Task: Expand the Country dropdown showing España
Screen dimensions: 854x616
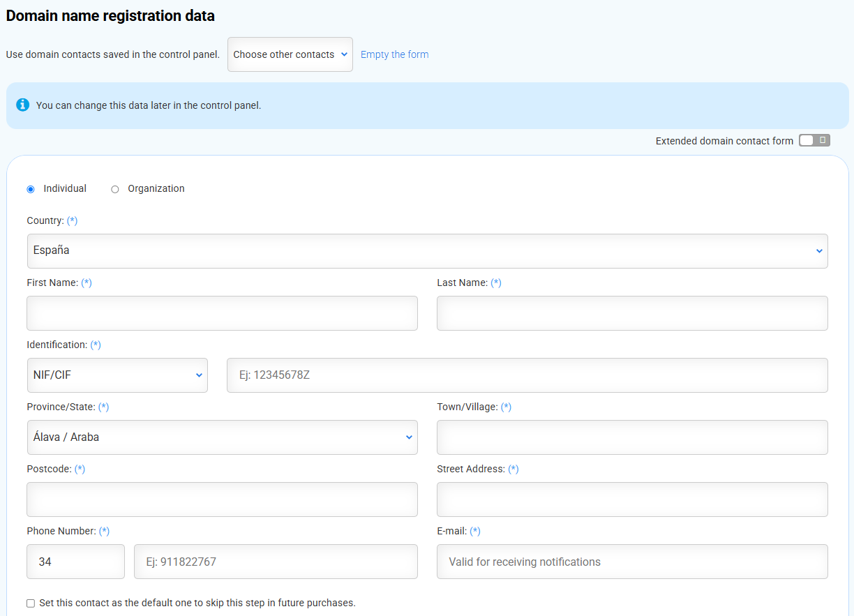Action: (x=427, y=251)
